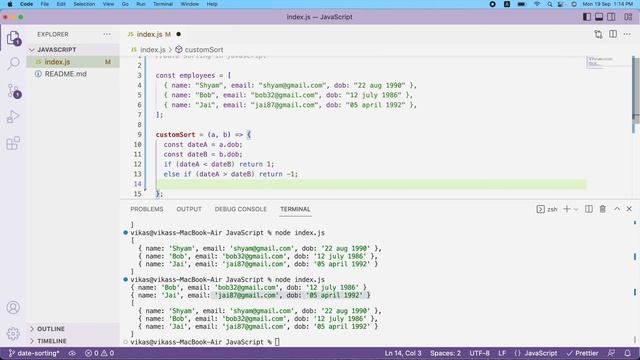Open the Apple menu
640x360 pixels.
coord(9,4)
